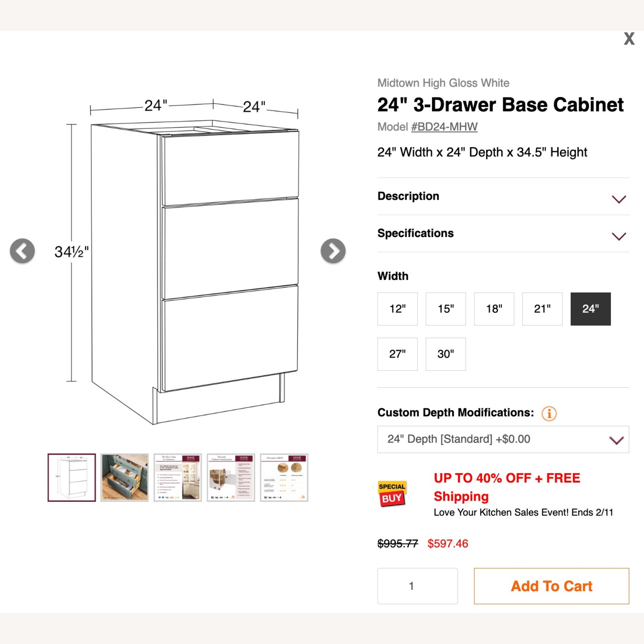Screen dimensions: 644x644
Task: Advance to the next product image
Action: click(333, 251)
